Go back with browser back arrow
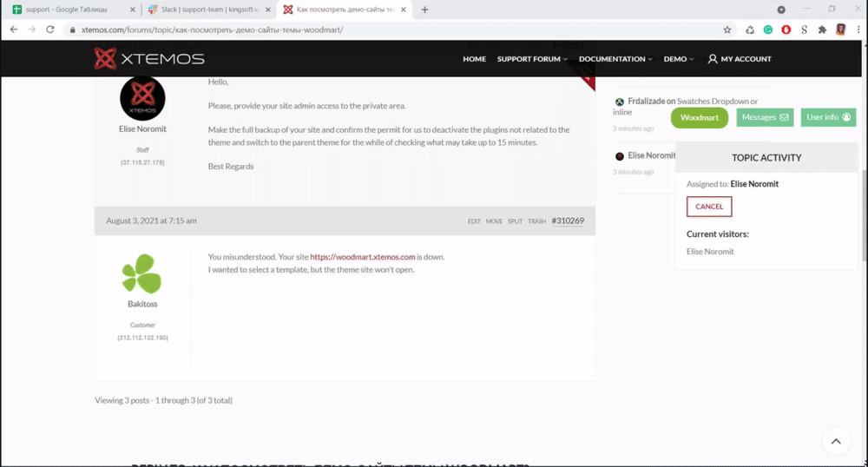 point(14,30)
